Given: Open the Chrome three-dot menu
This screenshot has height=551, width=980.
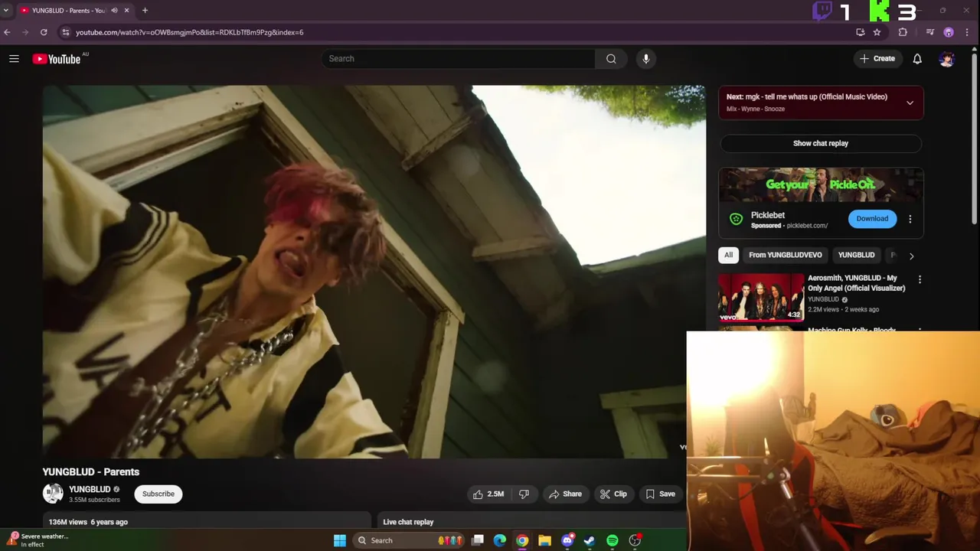Looking at the screenshot, I should coord(969,32).
